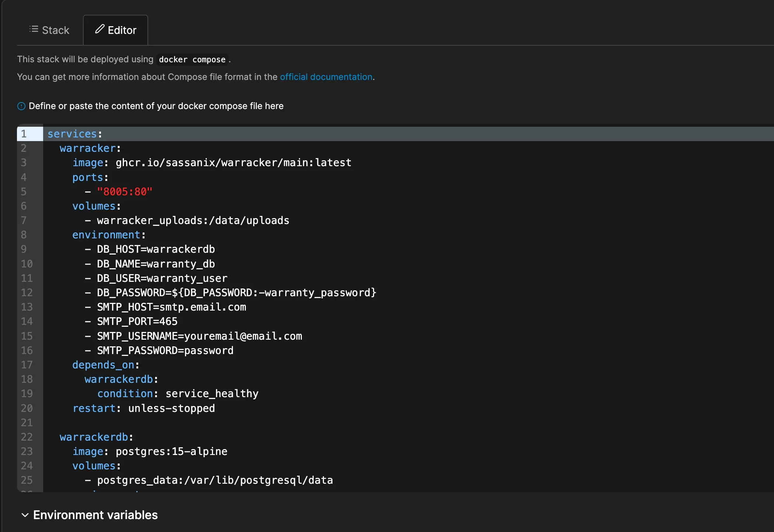Click 'condition: service_healthy' line
The image size is (774, 532).
coord(178,393)
